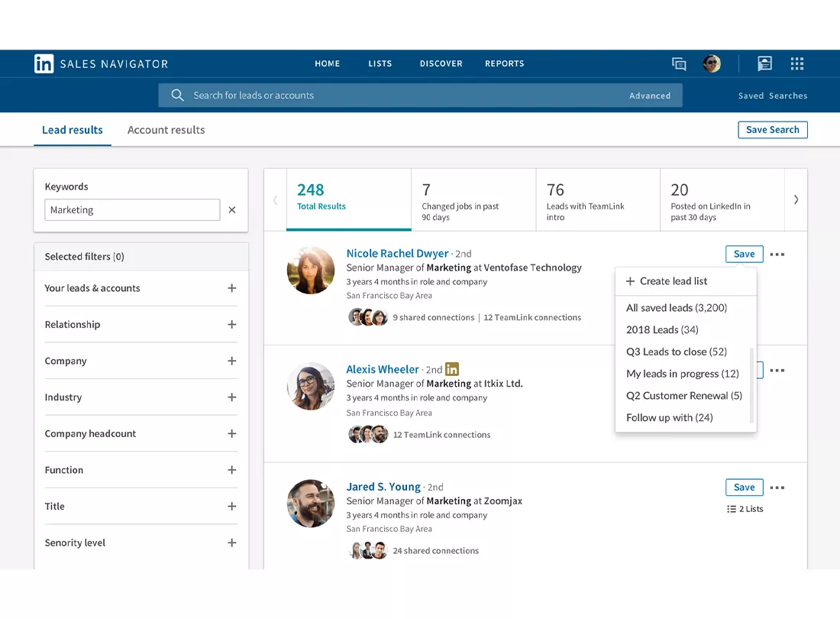The image size is (840, 619).
Task: Focus the Search for leads or accounts box
Action: (x=420, y=96)
